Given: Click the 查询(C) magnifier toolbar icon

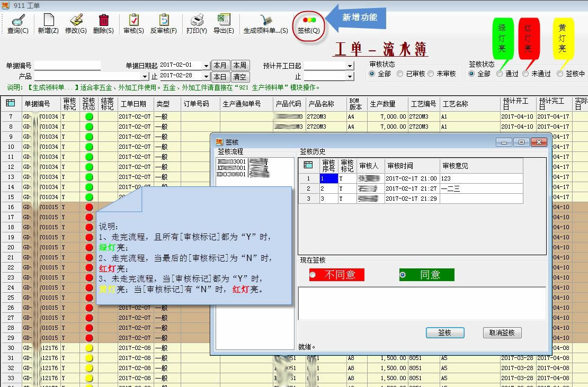Looking at the screenshot, I should click(18, 21).
